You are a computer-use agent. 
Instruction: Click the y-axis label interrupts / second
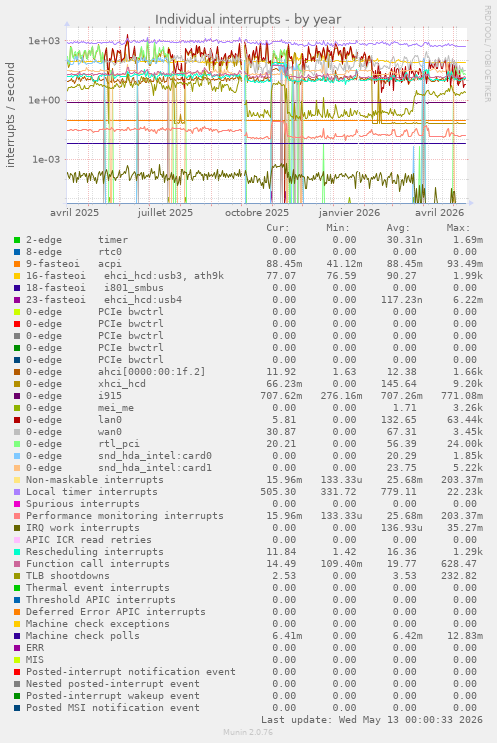click(10, 115)
